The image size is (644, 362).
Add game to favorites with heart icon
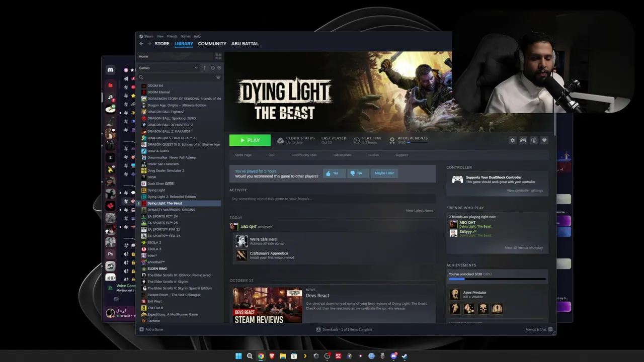(x=544, y=140)
